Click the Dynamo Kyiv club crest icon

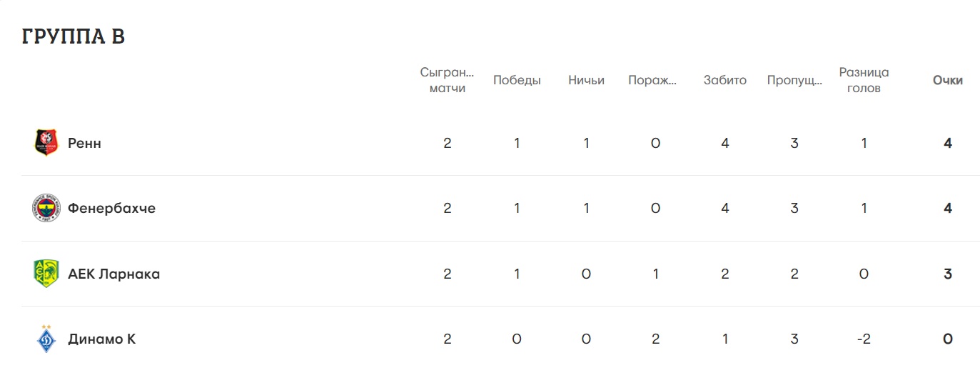[46, 339]
